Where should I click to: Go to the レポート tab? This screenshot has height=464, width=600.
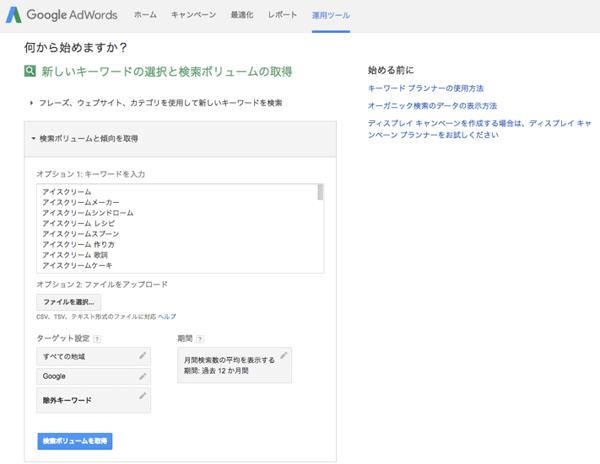click(x=282, y=15)
